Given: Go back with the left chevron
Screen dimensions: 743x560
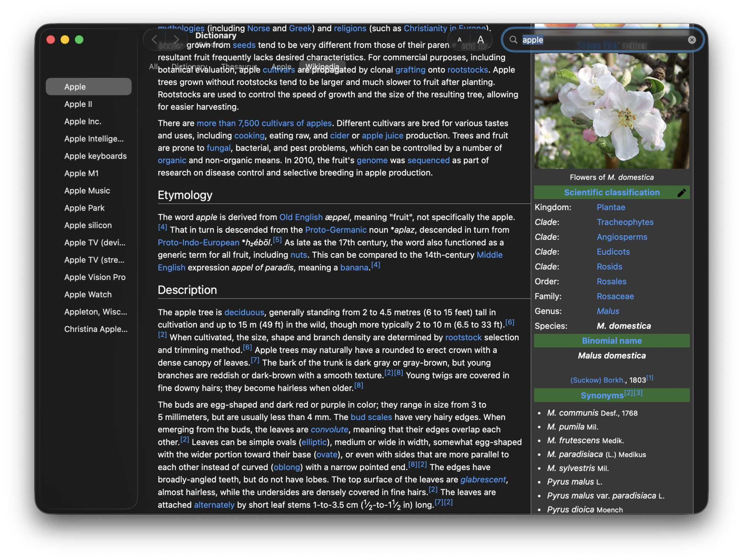Looking at the screenshot, I should click(155, 39).
